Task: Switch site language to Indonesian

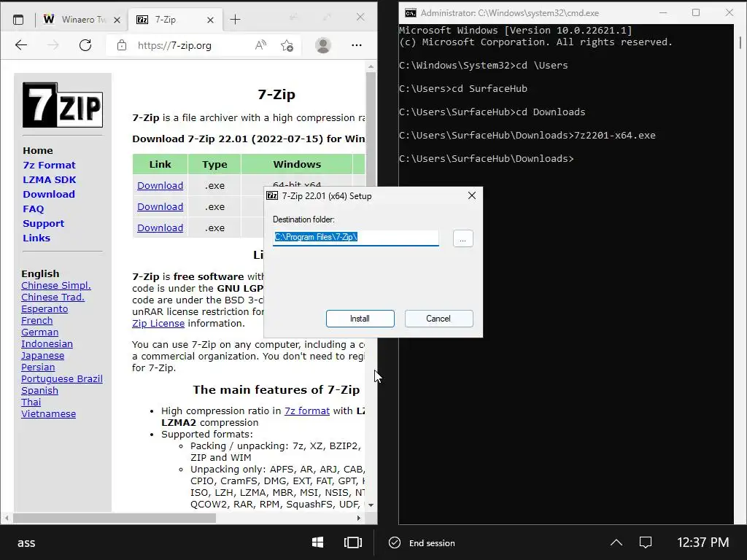Action: [47, 344]
